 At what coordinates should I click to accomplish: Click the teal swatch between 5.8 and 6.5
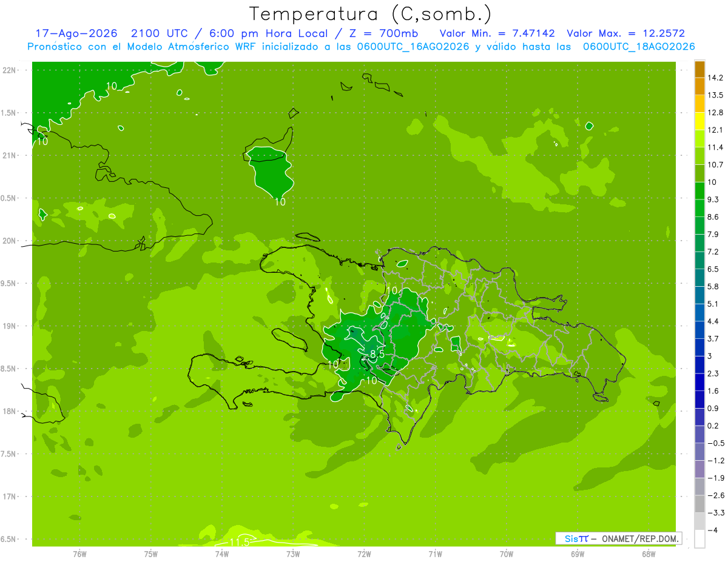tap(699, 278)
